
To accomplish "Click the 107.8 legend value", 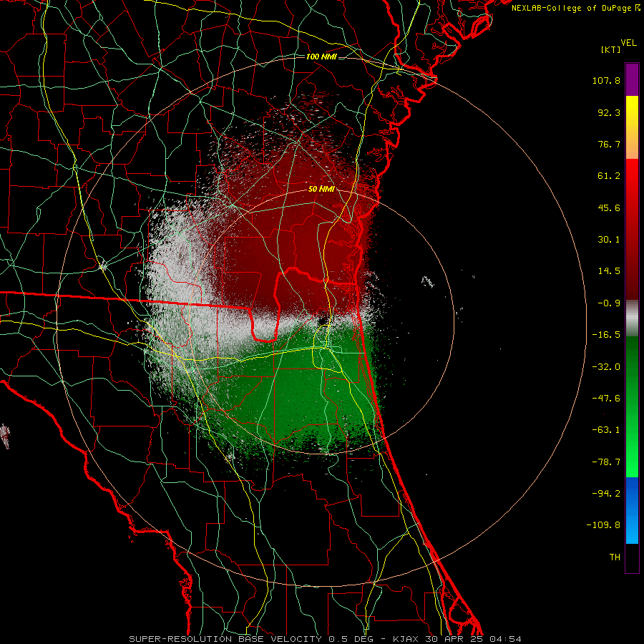I will (606, 80).
